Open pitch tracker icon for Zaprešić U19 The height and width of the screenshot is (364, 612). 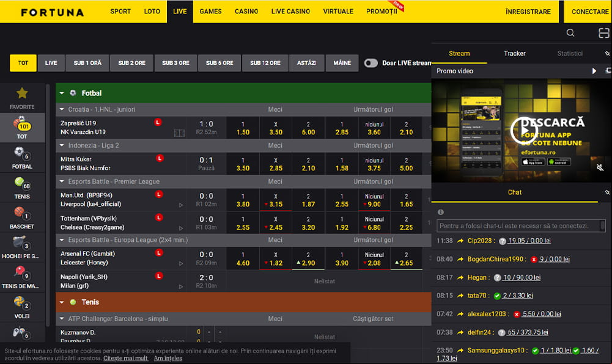(x=179, y=133)
